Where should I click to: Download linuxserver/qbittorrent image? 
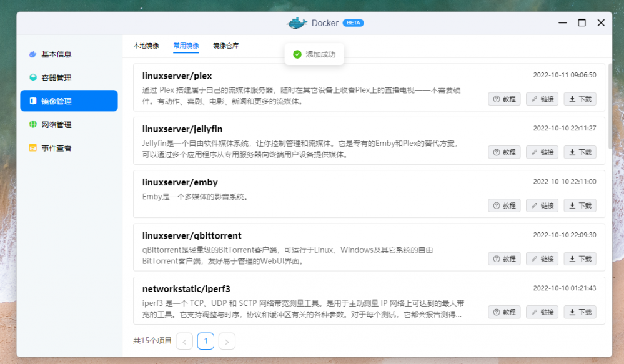[x=580, y=259]
